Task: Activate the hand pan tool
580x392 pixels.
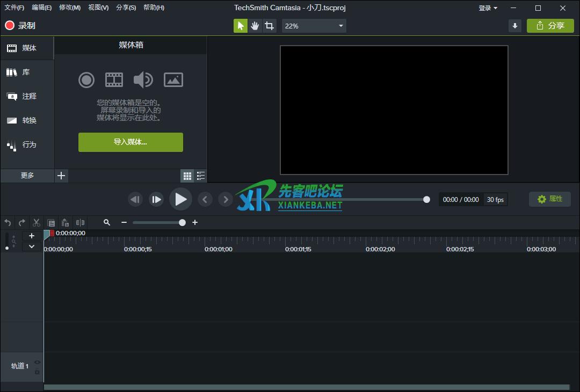Action: [255, 26]
